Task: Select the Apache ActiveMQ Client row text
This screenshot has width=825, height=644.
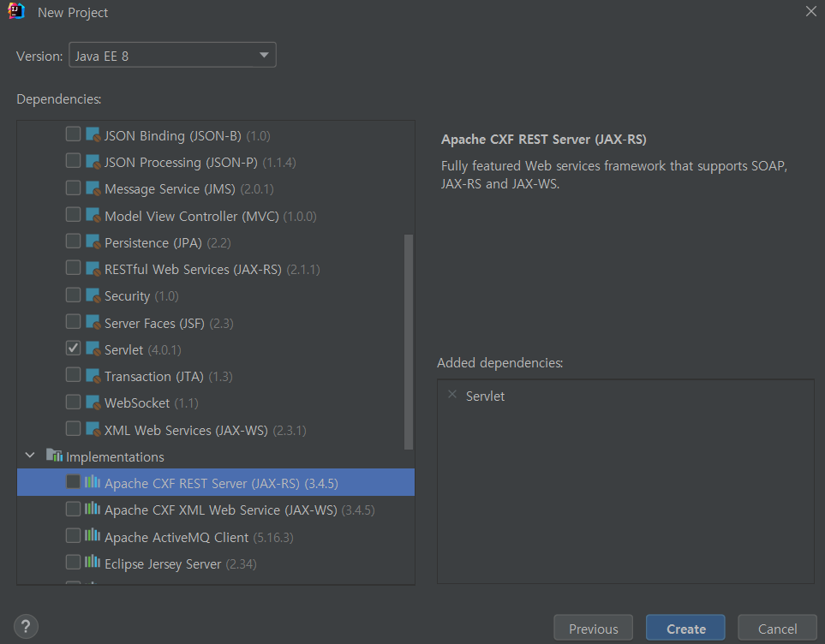Action: point(199,537)
